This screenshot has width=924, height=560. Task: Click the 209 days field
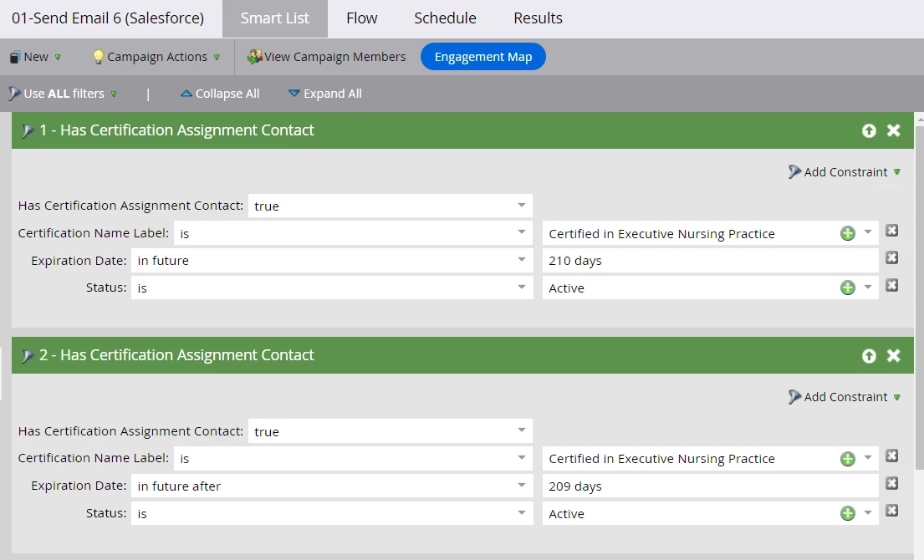pos(710,486)
